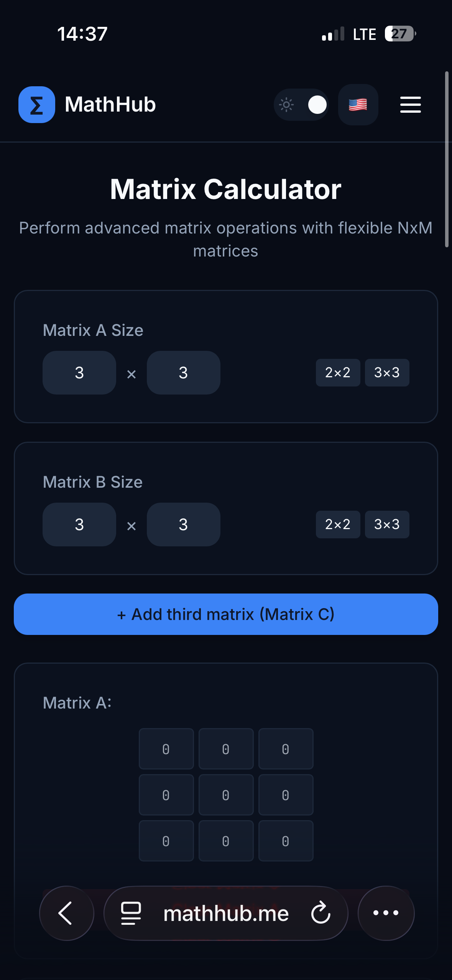Select Matrix B rows field showing 3

tap(79, 525)
